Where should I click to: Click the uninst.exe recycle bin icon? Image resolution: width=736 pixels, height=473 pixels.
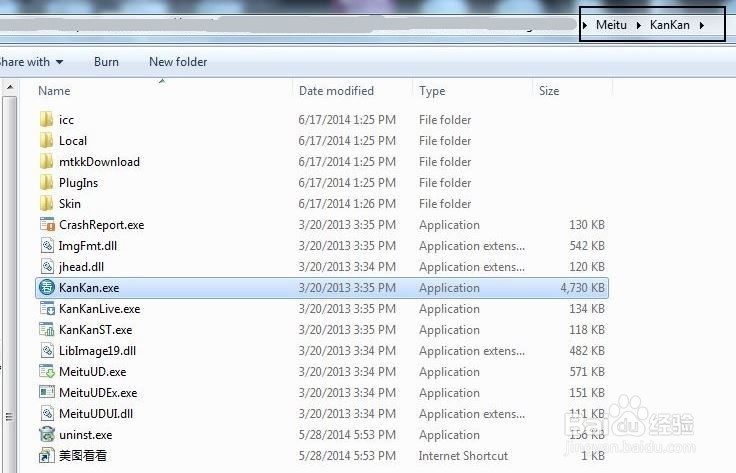click(x=47, y=435)
